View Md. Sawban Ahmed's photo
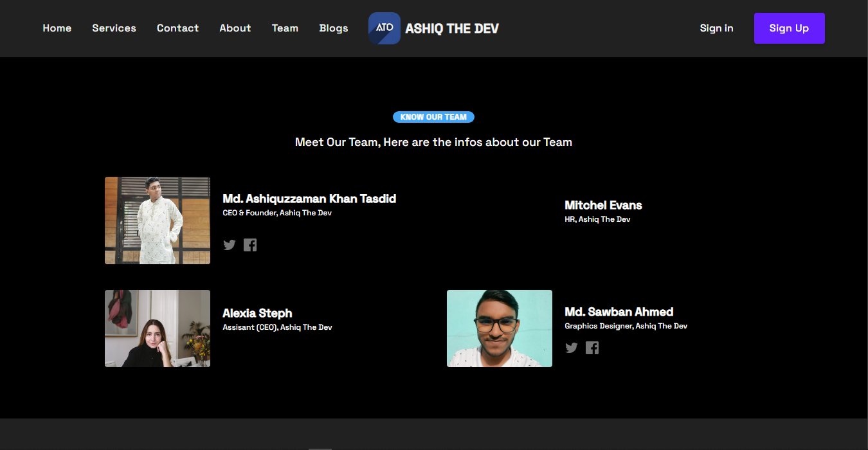The image size is (868, 450). pos(499,328)
